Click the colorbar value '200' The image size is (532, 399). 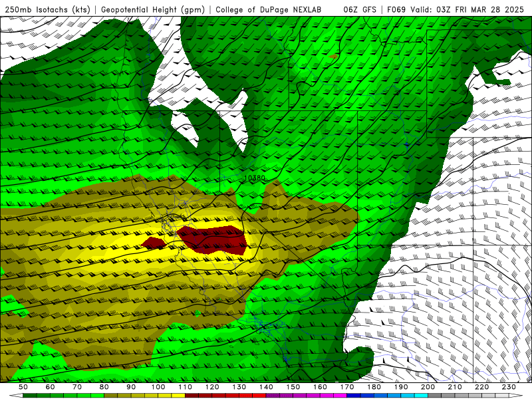pyautogui.click(x=428, y=387)
